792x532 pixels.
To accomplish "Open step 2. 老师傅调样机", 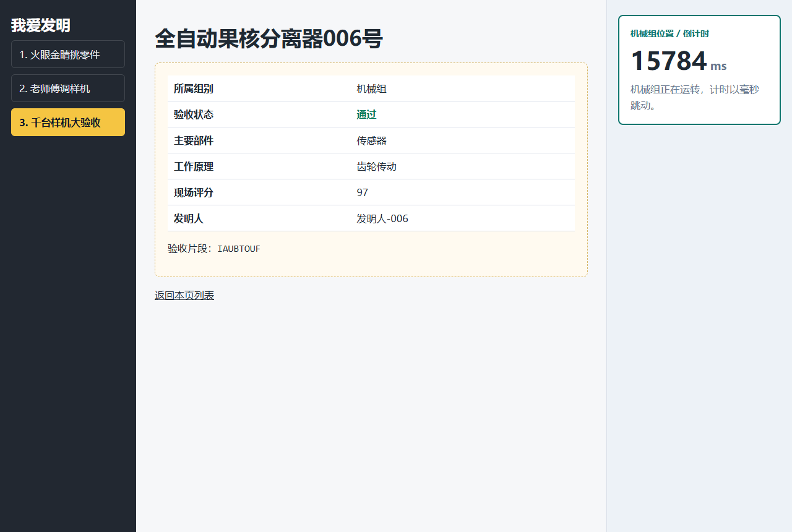I will [68, 88].
